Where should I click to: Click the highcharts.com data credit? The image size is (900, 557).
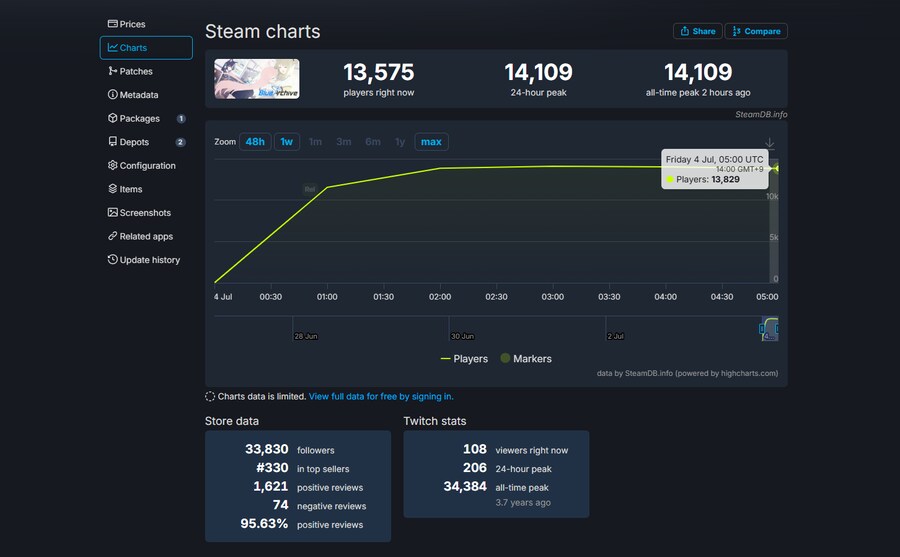[x=688, y=373]
